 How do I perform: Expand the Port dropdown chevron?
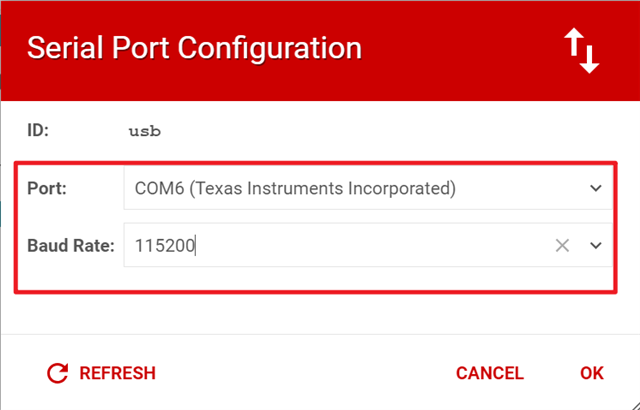tap(596, 188)
